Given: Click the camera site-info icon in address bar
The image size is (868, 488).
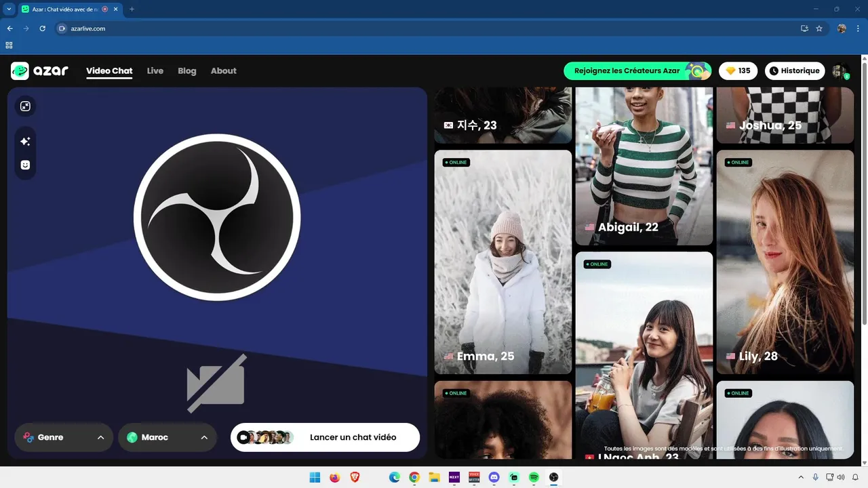Looking at the screenshot, I should click(62, 28).
